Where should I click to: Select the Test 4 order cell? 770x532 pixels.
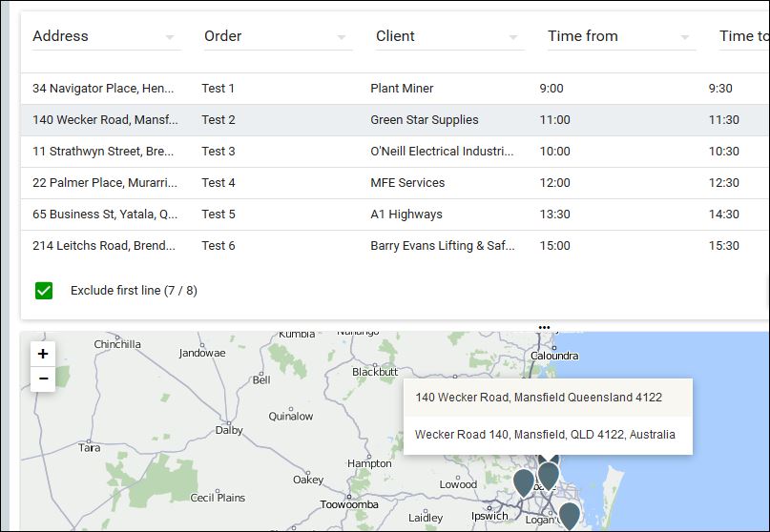(x=219, y=183)
